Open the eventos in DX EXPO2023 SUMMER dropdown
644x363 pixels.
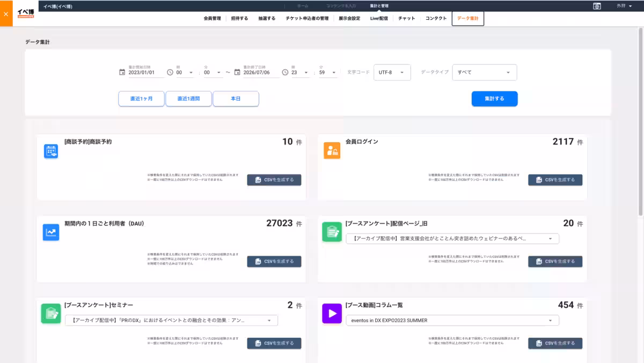[x=452, y=320]
